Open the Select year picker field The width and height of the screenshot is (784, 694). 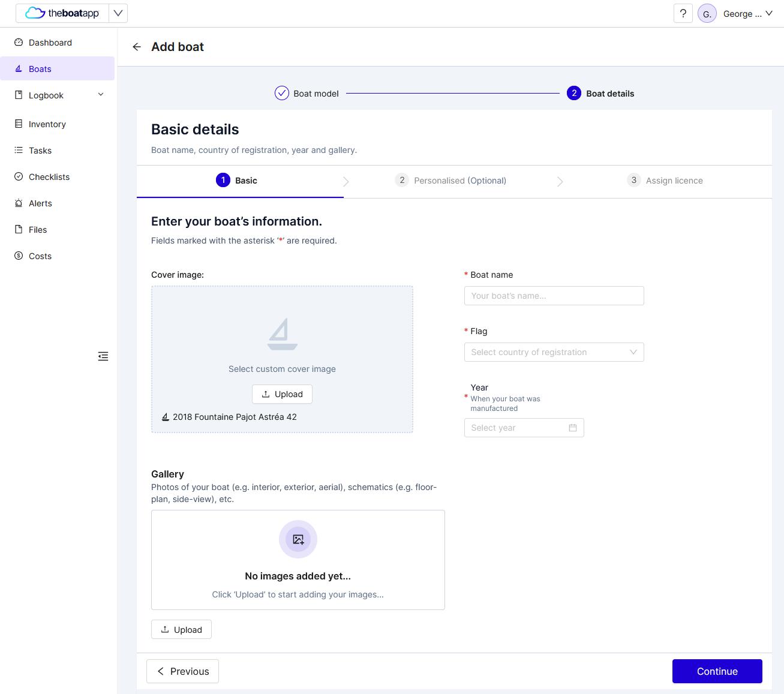click(x=524, y=428)
